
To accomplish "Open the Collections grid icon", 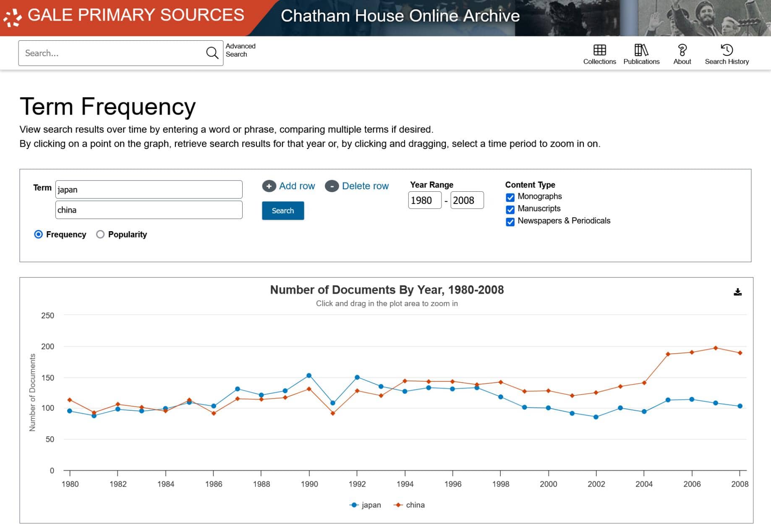I will pos(599,50).
